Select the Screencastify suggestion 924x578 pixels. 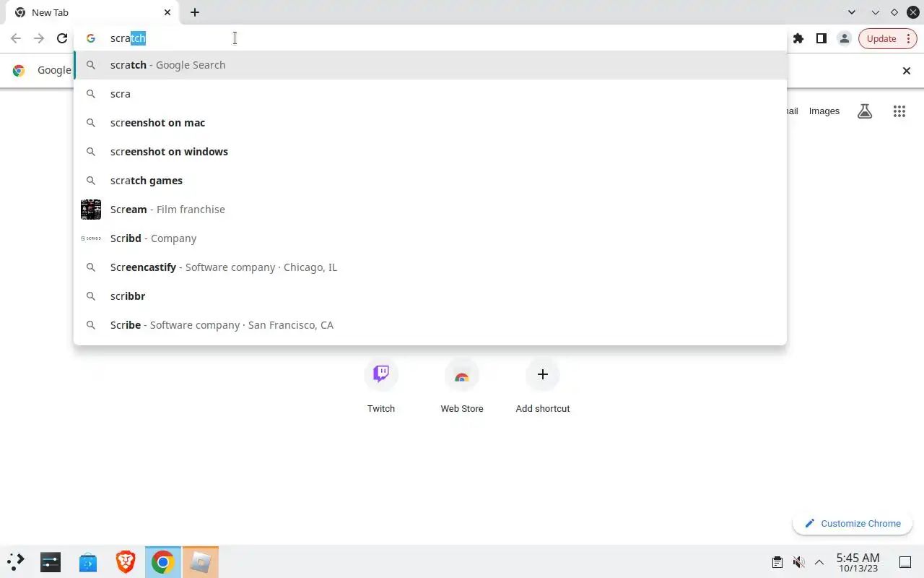(430, 267)
